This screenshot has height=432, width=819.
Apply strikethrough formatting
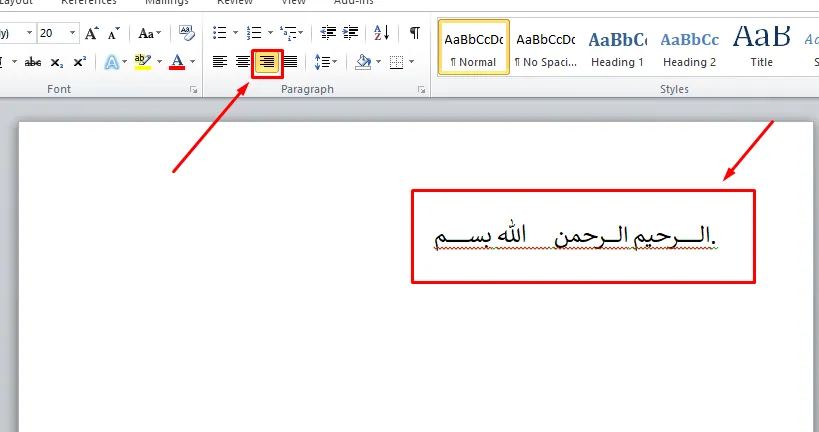pos(33,62)
